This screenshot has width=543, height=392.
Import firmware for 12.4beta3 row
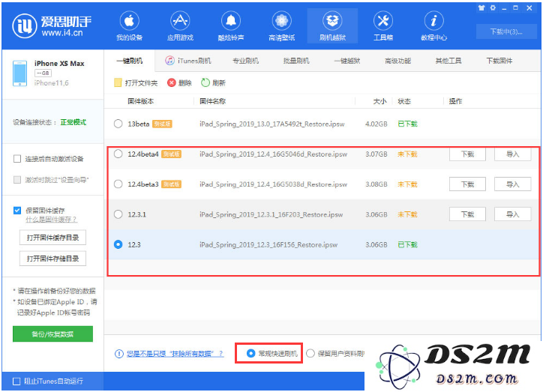[x=512, y=184]
